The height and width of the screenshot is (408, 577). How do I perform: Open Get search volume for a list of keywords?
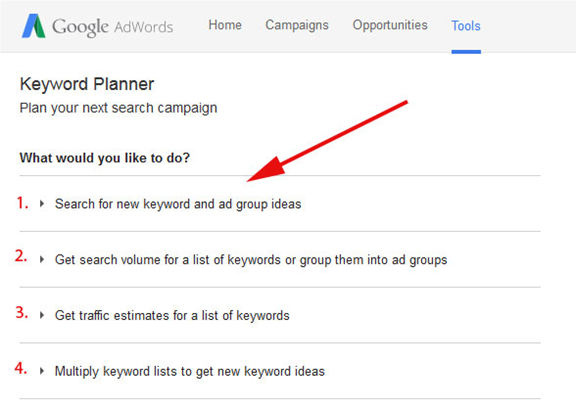[251, 260]
